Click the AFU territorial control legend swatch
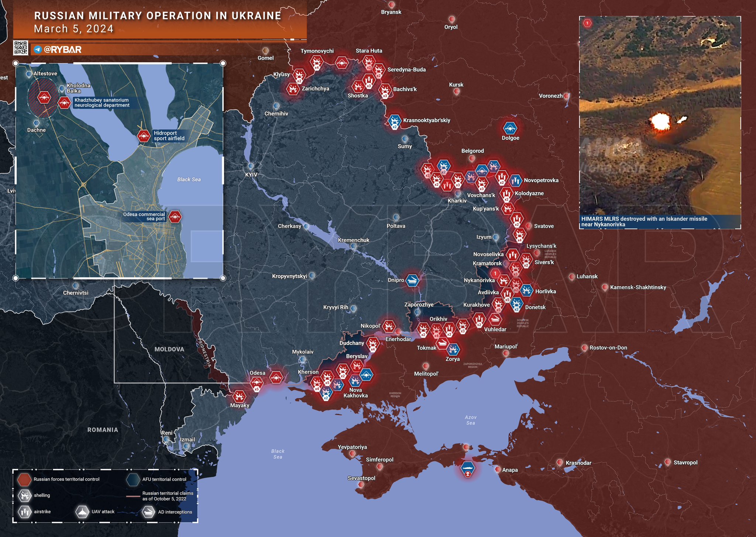This screenshot has width=756, height=537. pyautogui.click(x=133, y=479)
